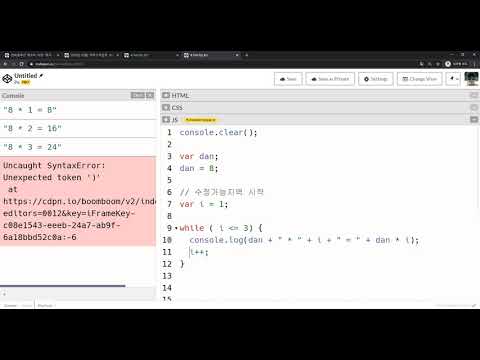
Task: Switch to the first browser tab
Action: coord(31,55)
